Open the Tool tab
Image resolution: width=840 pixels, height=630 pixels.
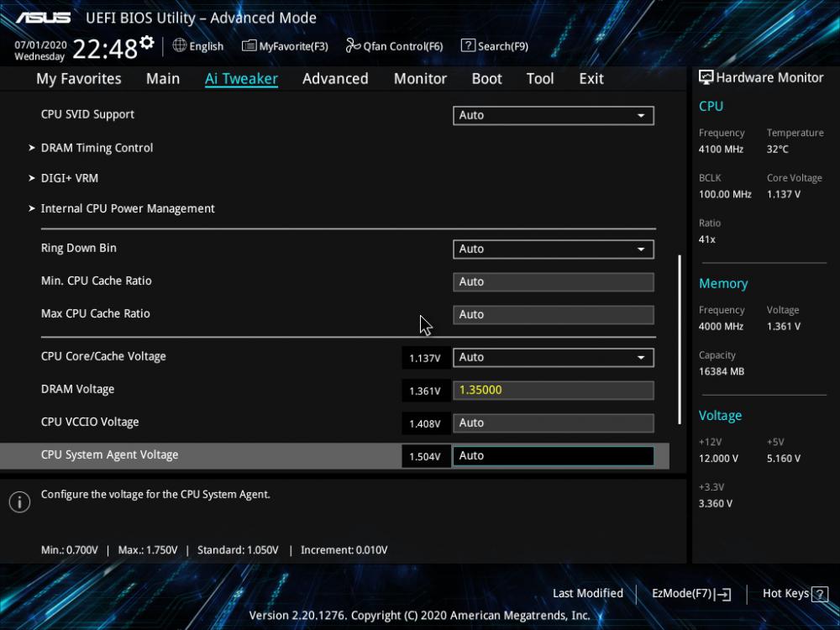(x=540, y=79)
